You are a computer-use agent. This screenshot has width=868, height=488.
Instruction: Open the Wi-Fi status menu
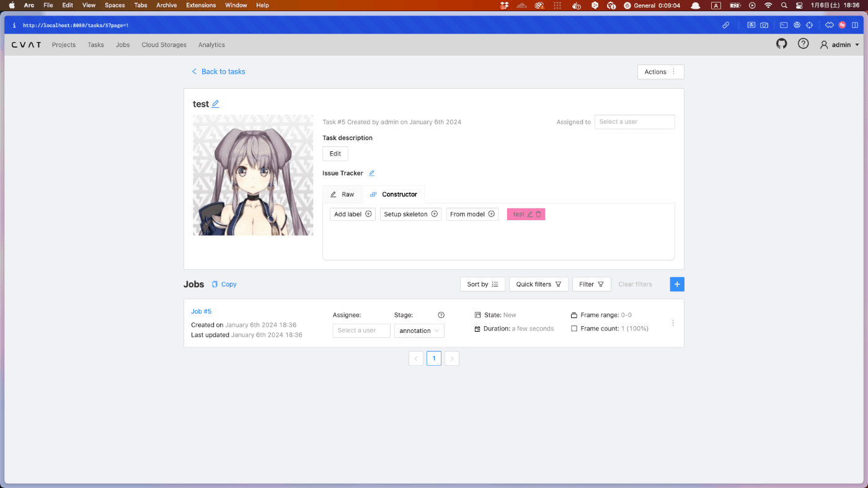(768, 5)
